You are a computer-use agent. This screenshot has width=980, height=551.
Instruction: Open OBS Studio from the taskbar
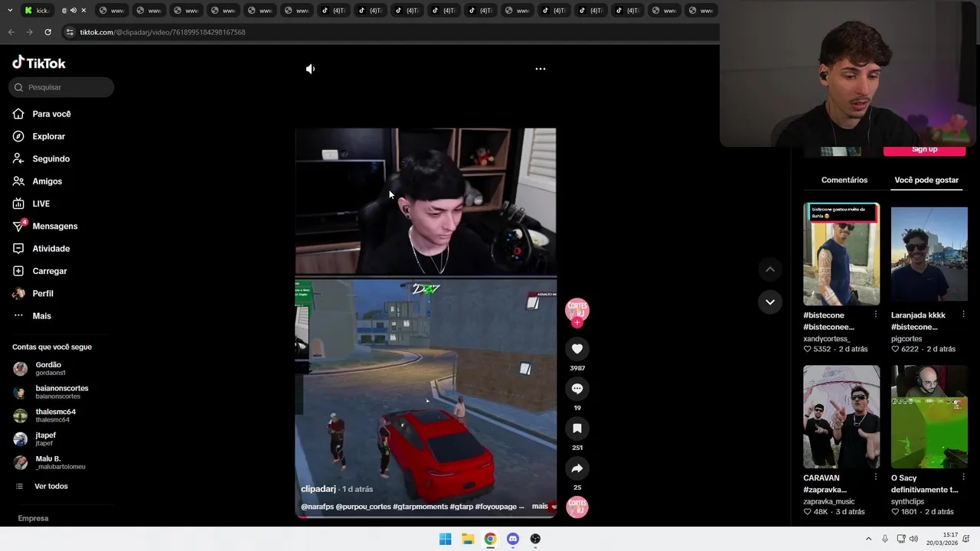coord(535,539)
